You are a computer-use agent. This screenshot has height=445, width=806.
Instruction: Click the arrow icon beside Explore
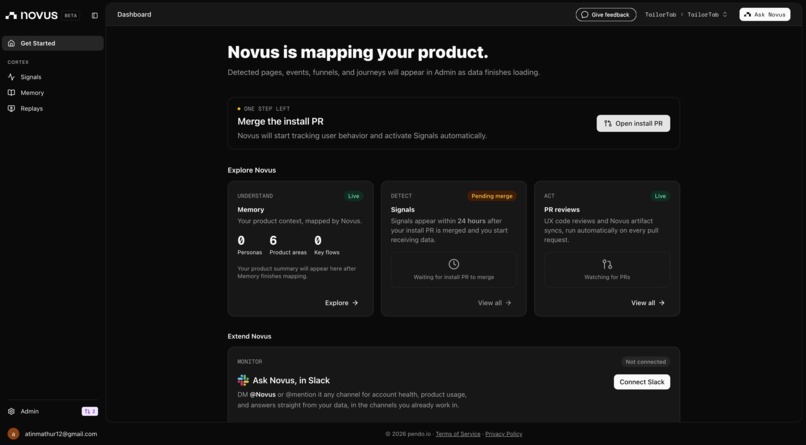[355, 303]
